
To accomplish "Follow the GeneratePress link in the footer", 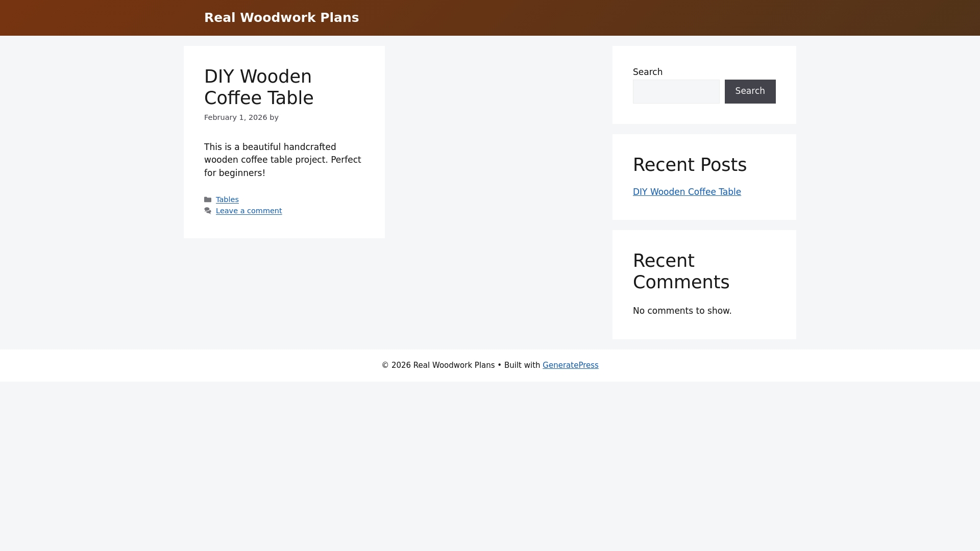I will [570, 365].
